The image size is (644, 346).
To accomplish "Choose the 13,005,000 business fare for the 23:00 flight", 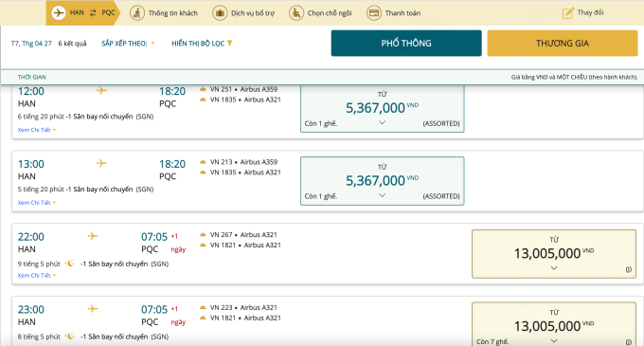I will (554, 324).
